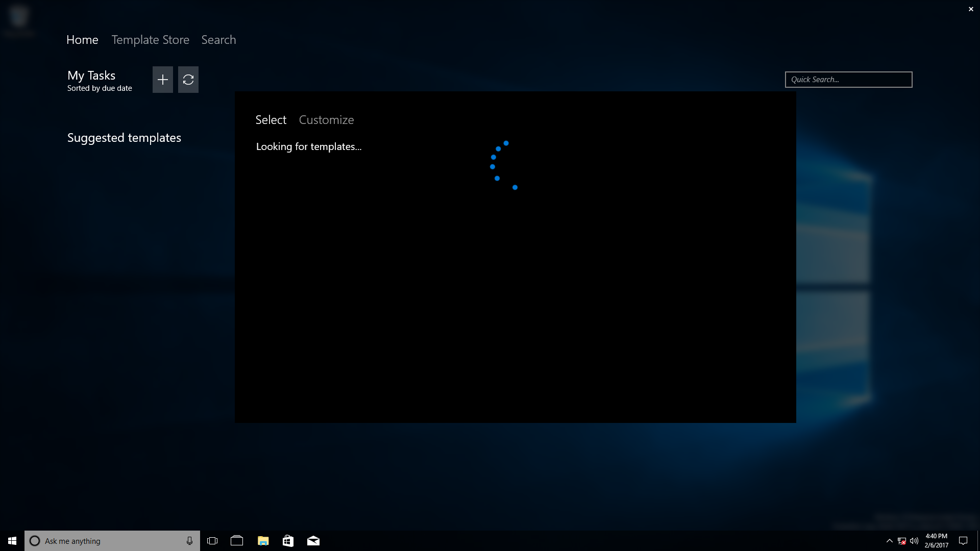This screenshot has width=980, height=551.
Task: Click the Select tab in dialog
Action: point(271,120)
